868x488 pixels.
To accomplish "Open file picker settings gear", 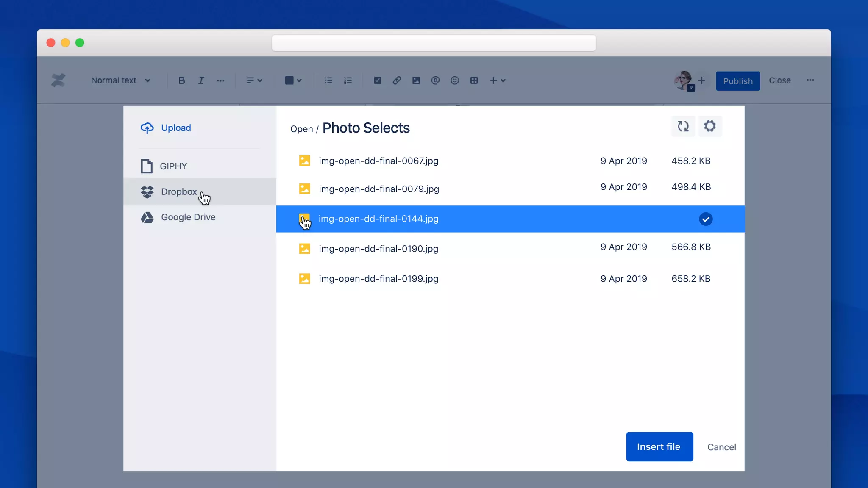I will 710,126.
